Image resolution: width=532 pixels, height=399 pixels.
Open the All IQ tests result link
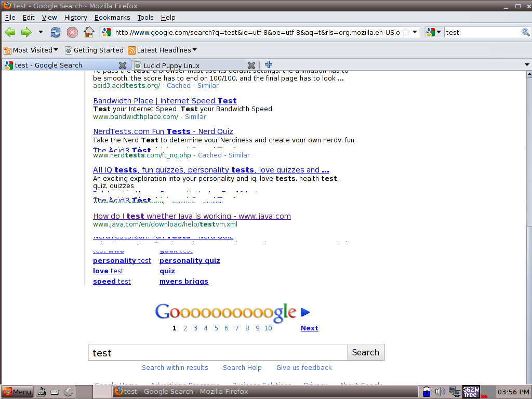tap(211, 170)
